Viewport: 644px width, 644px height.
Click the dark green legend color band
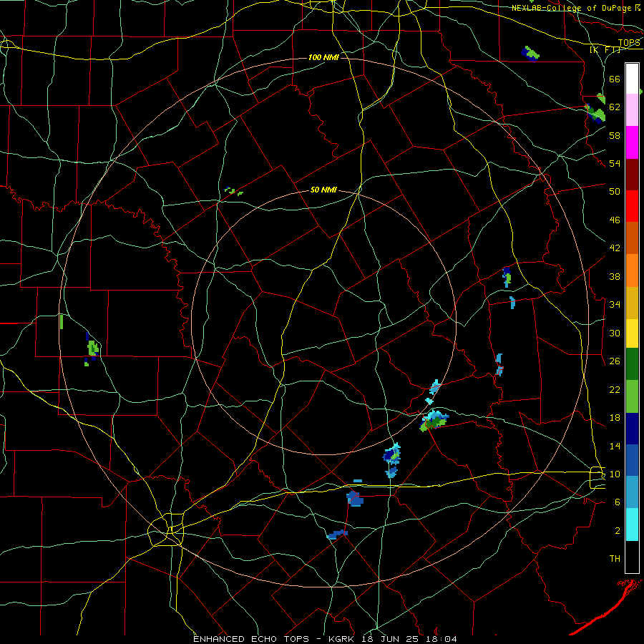[632, 364]
